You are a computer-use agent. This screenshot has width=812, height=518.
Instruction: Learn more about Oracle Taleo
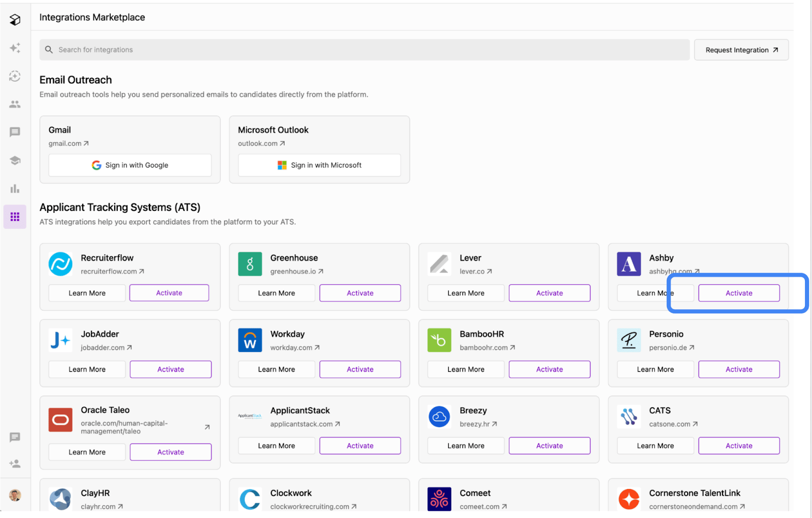[x=87, y=452]
